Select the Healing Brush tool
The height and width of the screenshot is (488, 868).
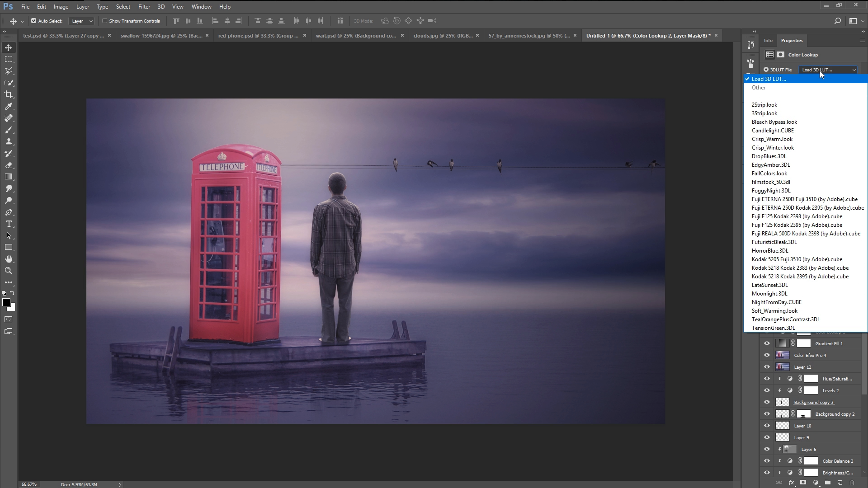tap(9, 118)
